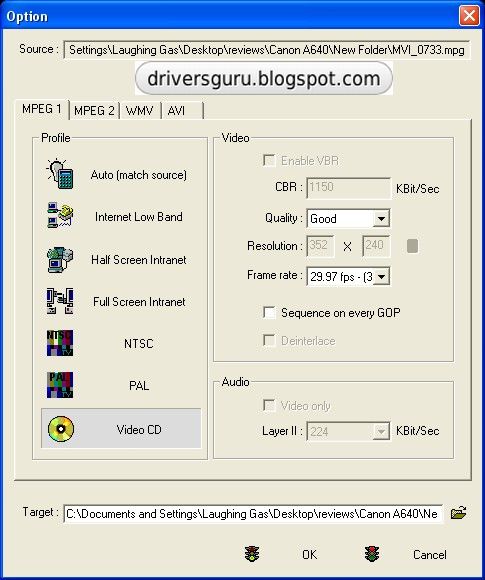Toggle the Video only checkbox

point(269,405)
